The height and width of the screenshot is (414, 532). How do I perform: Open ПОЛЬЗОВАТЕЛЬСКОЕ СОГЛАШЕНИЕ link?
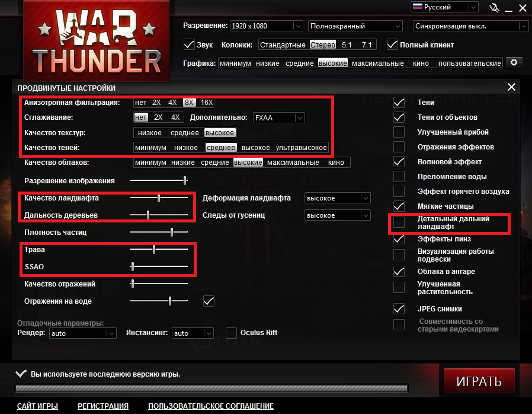pyautogui.click(x=211, y=406)
